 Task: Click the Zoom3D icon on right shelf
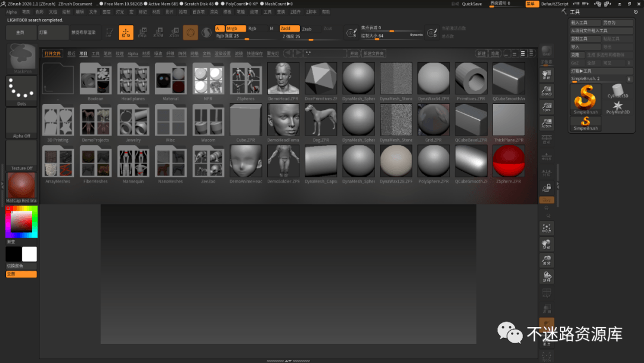coord(546,260)
